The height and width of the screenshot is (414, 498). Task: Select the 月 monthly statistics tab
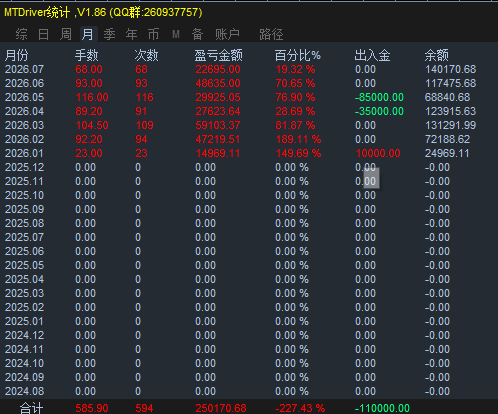pos(88,34)
